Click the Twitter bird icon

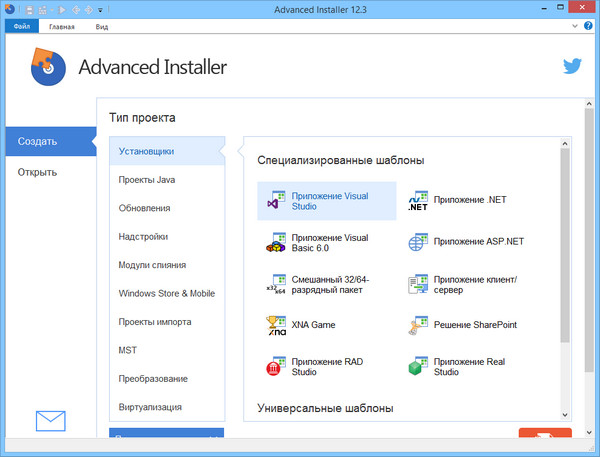[572, 67]
